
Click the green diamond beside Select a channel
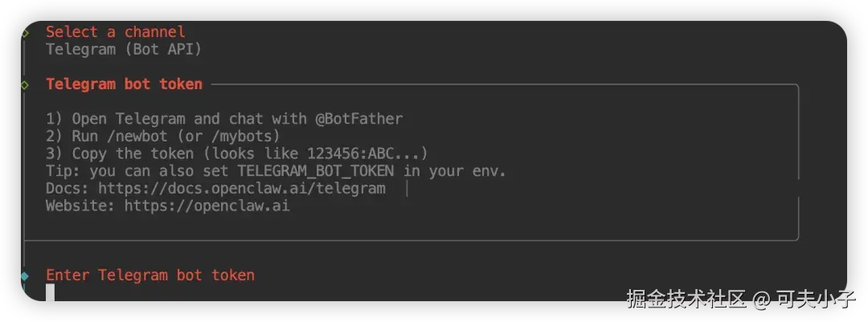(x=26, y=33)
